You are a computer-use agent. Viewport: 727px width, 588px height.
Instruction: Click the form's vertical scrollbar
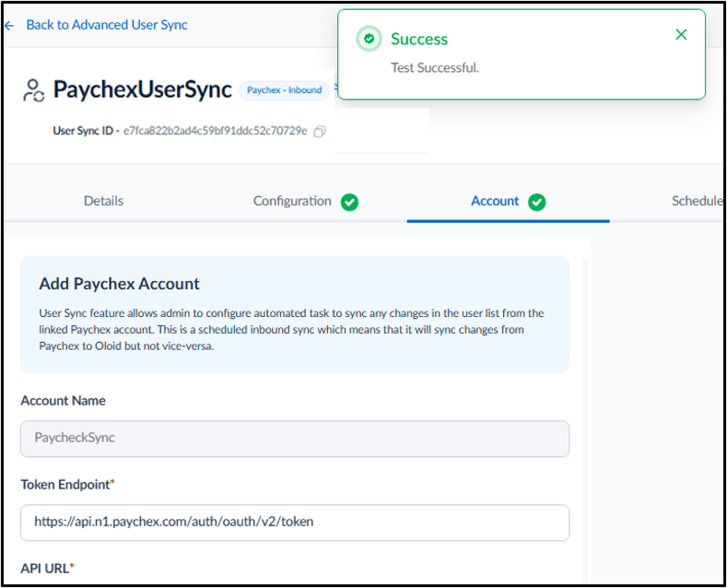click(x=585, y=419)
